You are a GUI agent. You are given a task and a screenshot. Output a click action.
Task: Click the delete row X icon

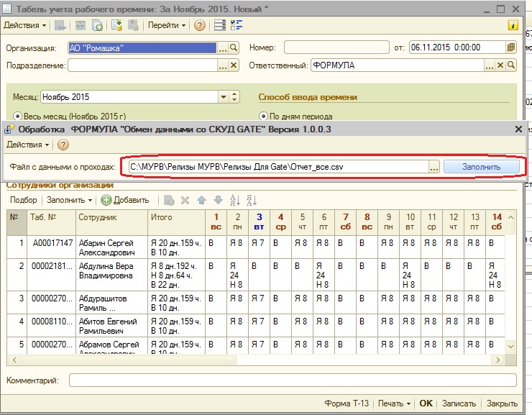pyautogui.click(x=185, y=200)
